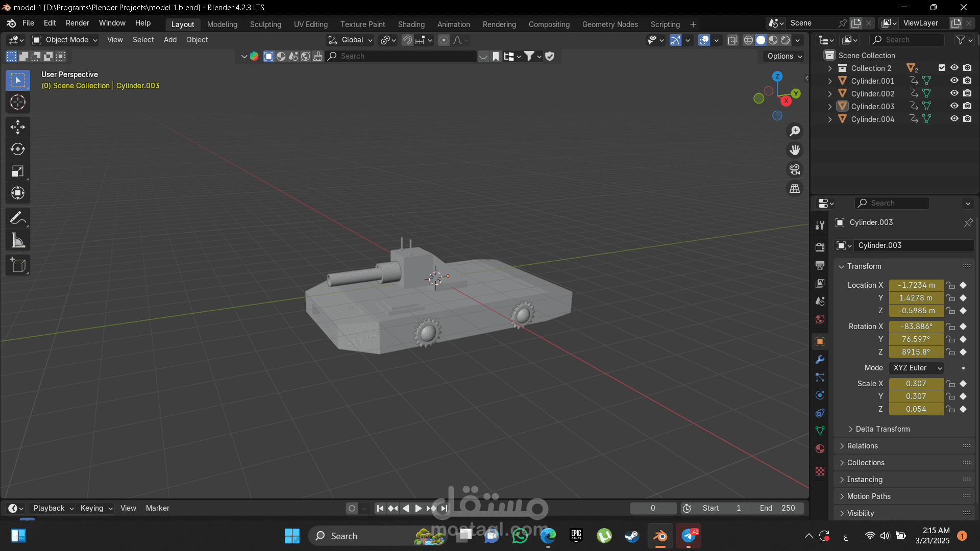Screen dimensions: 980x551
Task: Click the current frame field in the timeline
Action: coord(653,508)
